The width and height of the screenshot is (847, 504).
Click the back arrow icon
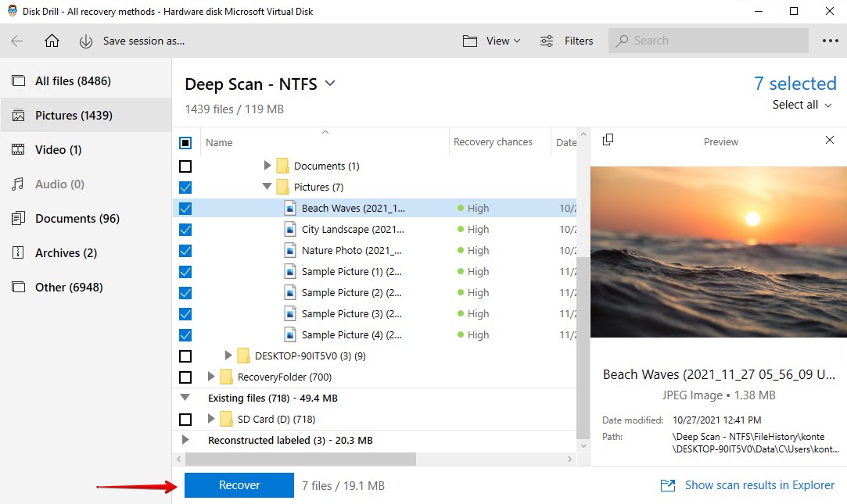tap(17, 41)
